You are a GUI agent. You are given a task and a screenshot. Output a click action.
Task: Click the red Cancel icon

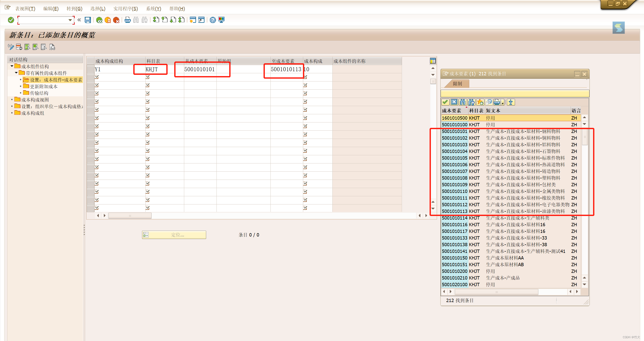pos(116,20)
